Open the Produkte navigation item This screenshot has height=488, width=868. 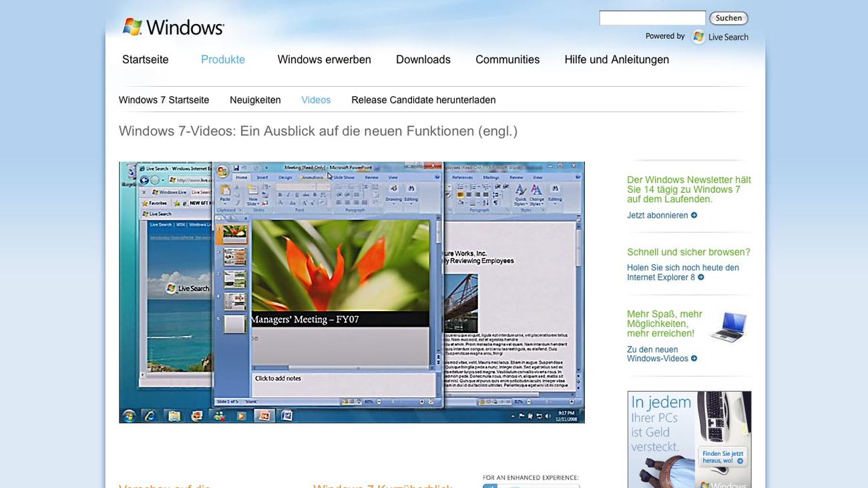(x=223, y=59)
